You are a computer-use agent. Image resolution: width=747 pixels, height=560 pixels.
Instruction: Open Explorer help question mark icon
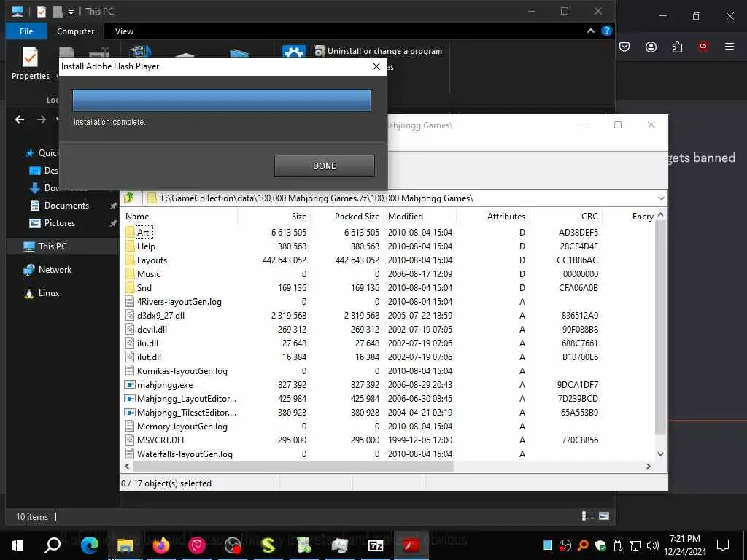click(x=606, y=31)
